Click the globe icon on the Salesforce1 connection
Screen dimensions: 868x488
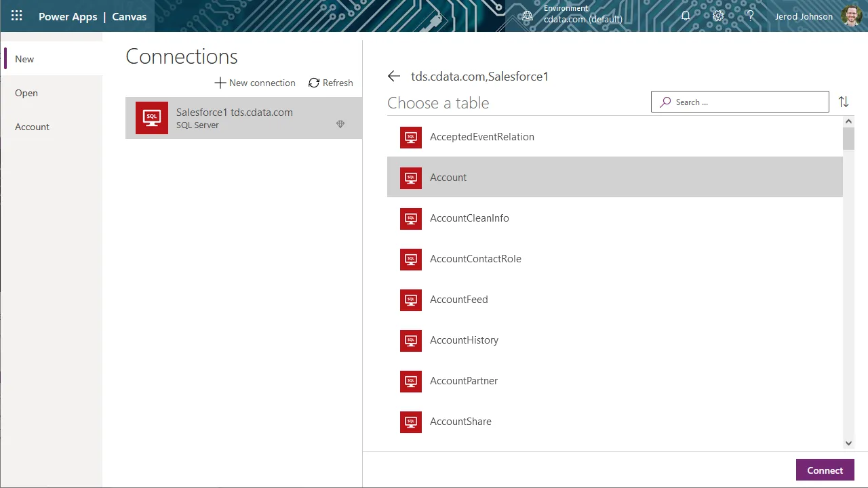[340, 124]
